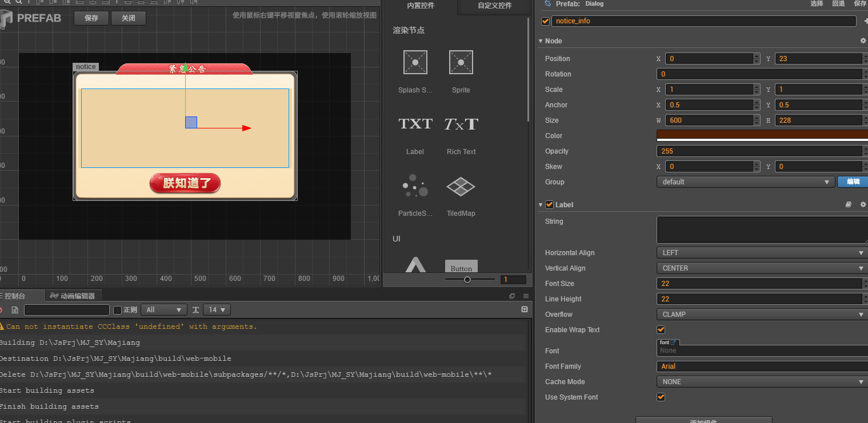This screenshot has width=868, height=423.
Task: Click the prefab link icon beside Prefab: Dialog
Action: 547,3
